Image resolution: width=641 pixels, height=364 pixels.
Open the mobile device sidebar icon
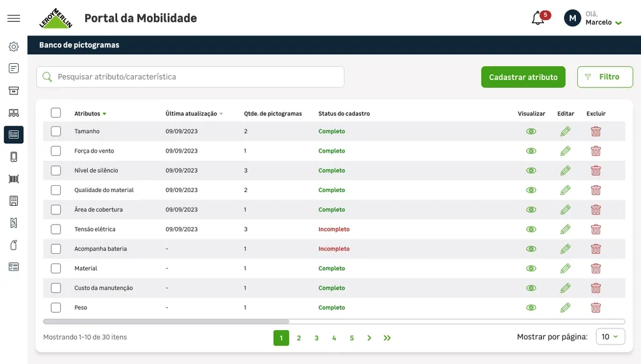point(14,157)
